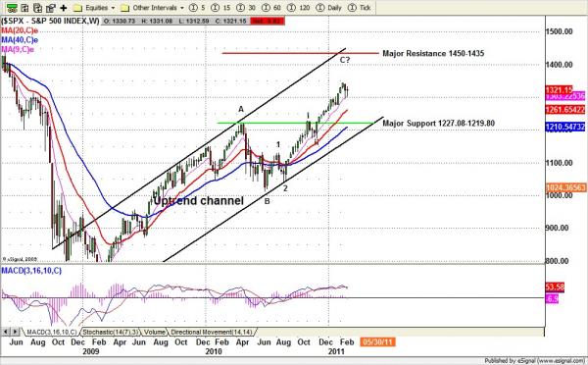Click the 1100.00 price axis label
The width and height of the screenshot is (588, 365).
tap(560, 163)
